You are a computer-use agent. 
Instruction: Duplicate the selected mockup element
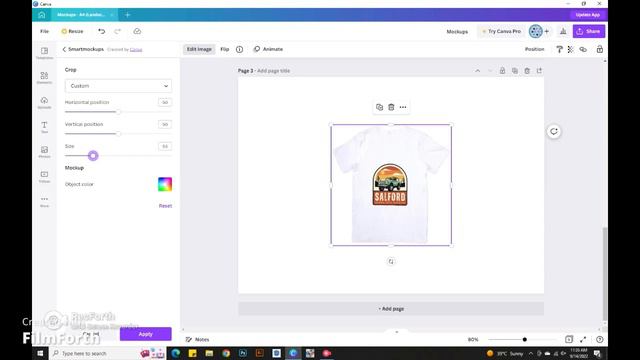click(379, 107)
